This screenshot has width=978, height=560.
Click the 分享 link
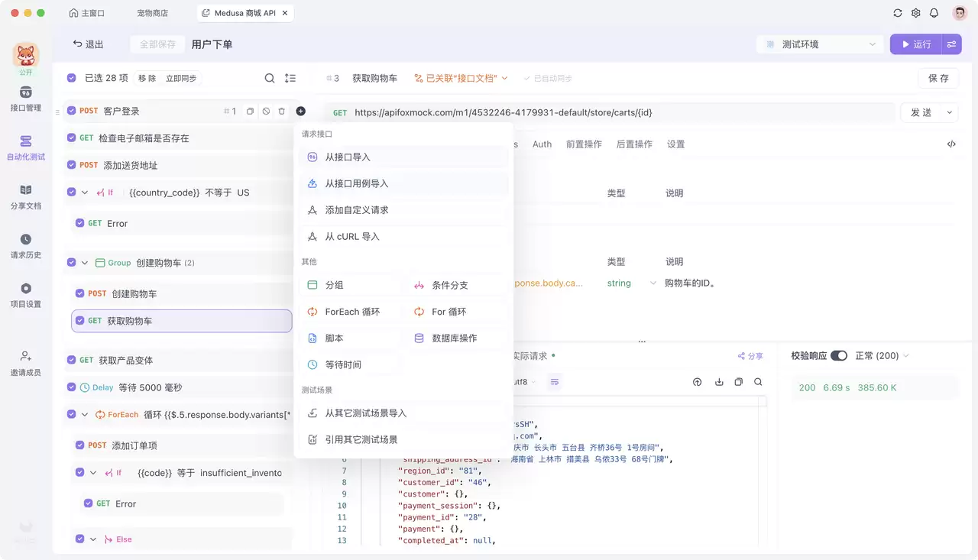click(x=750, y=356)
